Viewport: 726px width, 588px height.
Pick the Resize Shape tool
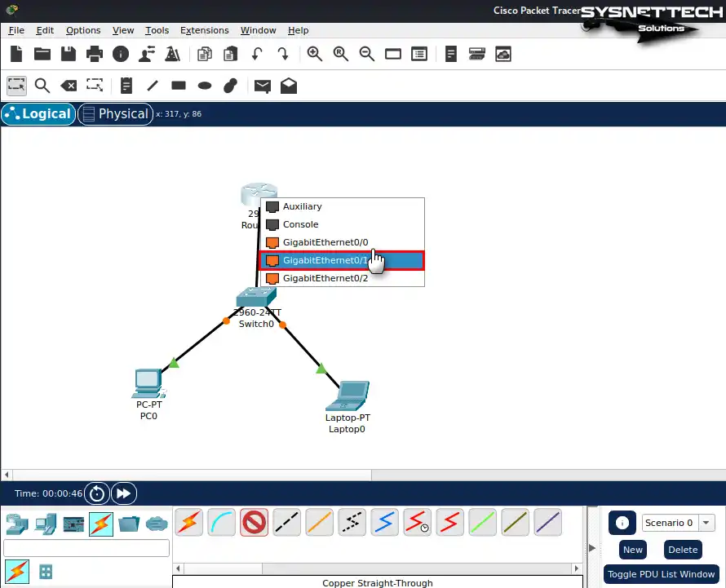pos(95,86)
